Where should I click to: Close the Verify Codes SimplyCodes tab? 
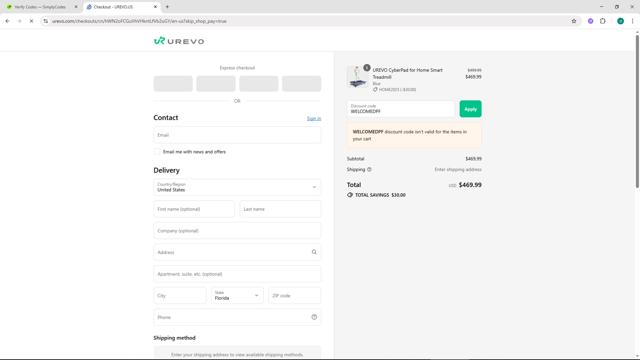coord(76,7)
